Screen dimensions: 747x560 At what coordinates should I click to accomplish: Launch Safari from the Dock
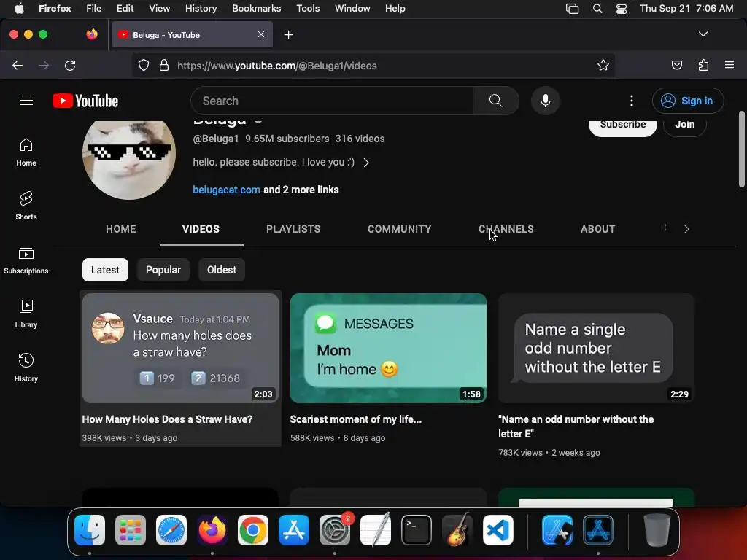tap(171, 530)
